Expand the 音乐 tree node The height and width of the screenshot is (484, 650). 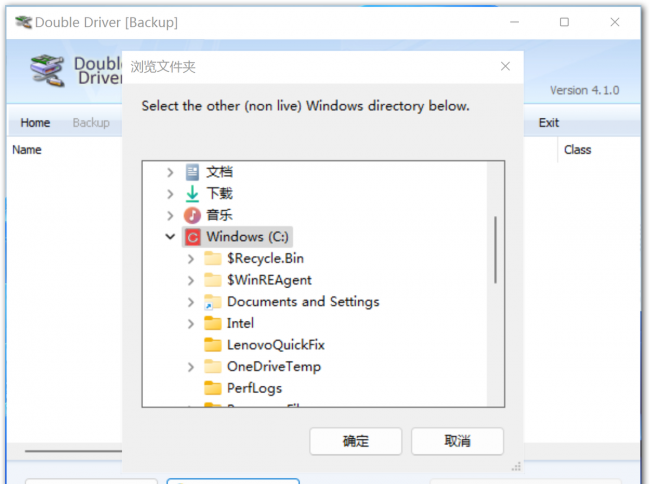(x=170, y=215)
